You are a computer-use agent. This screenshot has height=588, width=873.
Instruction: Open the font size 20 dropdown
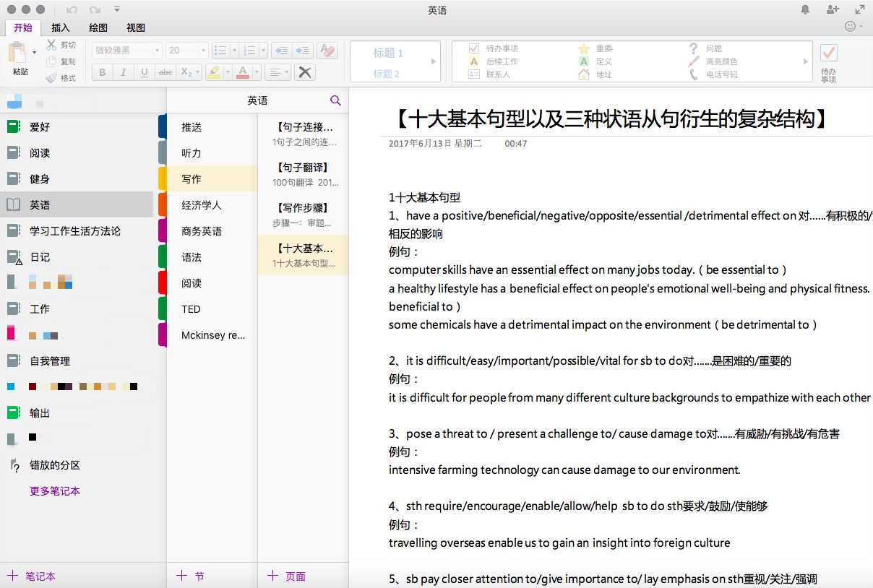coord(186,51)
